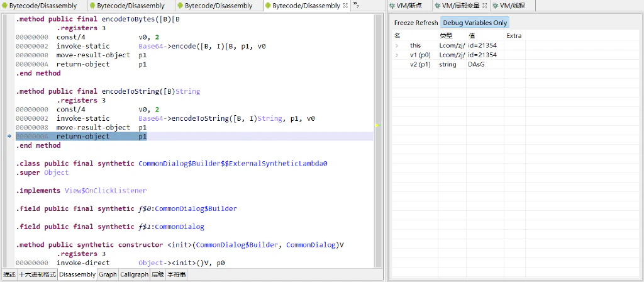Click the bug icon on the VM/断点 tab
This screenshot has height=282, width=644.
click(392, 6)
